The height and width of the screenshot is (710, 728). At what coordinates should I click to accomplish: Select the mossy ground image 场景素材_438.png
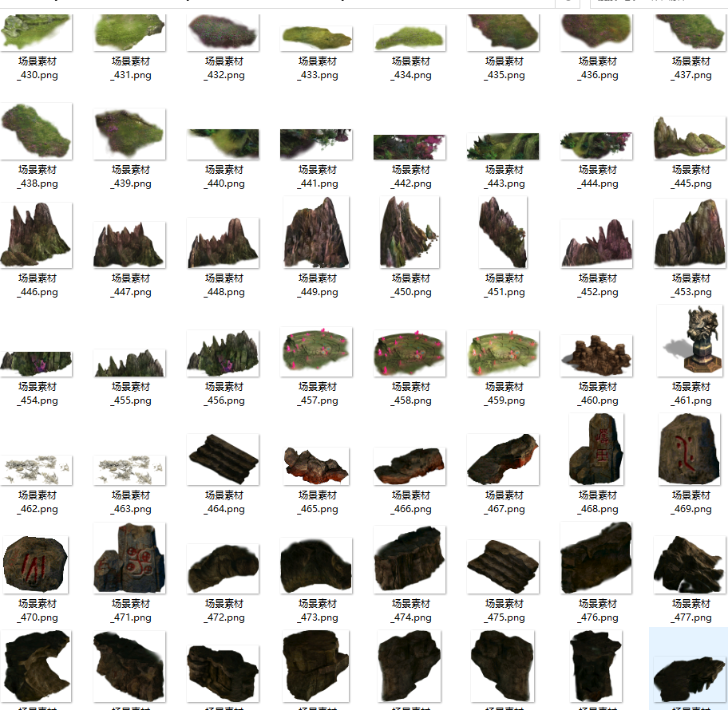tap(37, 131)
